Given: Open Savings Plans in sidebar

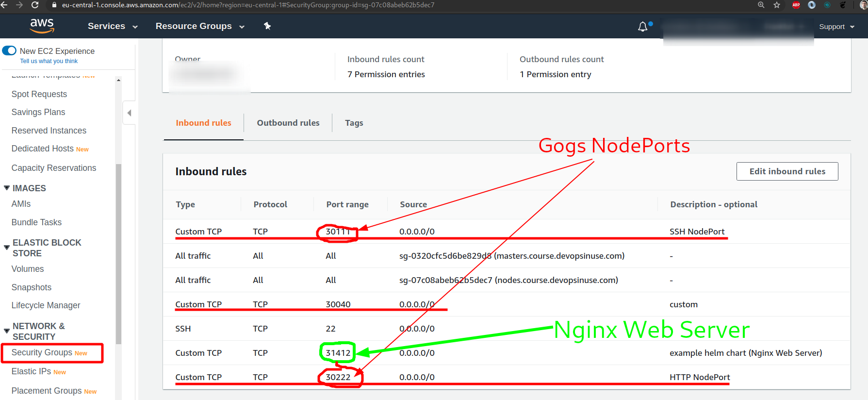Looking at the screenshot, I should [x=38, y=112].
